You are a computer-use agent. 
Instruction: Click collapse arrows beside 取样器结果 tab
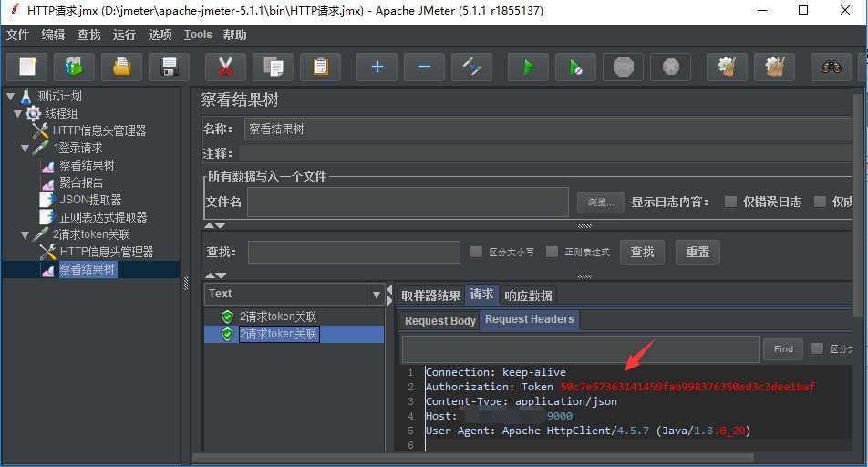point(389,296)
